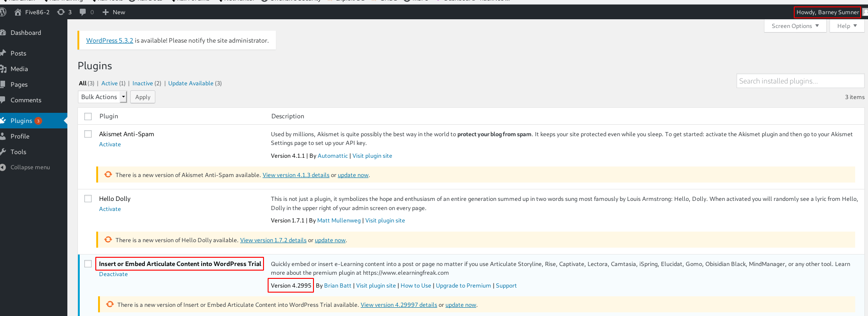Check the Akismet Anti-Spam checkbox
Viewport: 868px width, 316px height.
coord(88,134)
